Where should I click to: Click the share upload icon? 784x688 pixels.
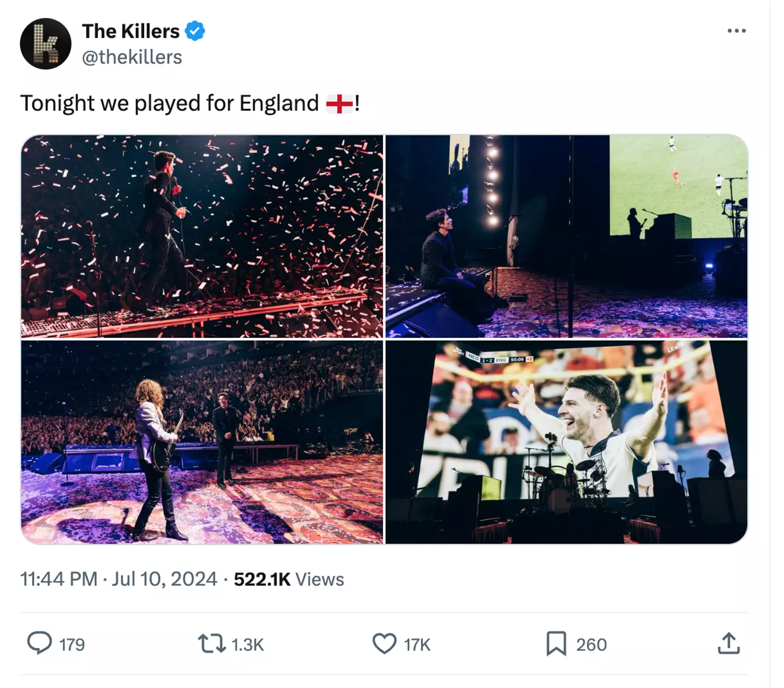tap(728, 643)
